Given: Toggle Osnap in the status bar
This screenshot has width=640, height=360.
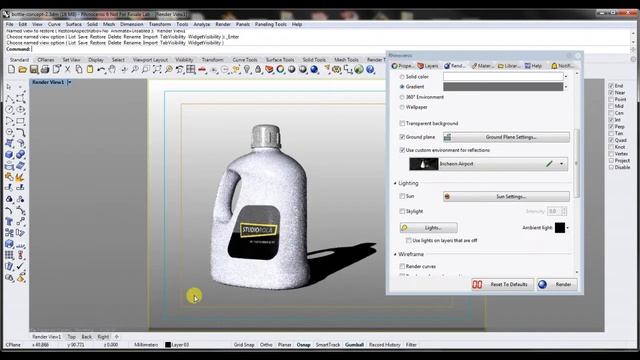Looking at the screenshot, I should (x=303, y=345).
